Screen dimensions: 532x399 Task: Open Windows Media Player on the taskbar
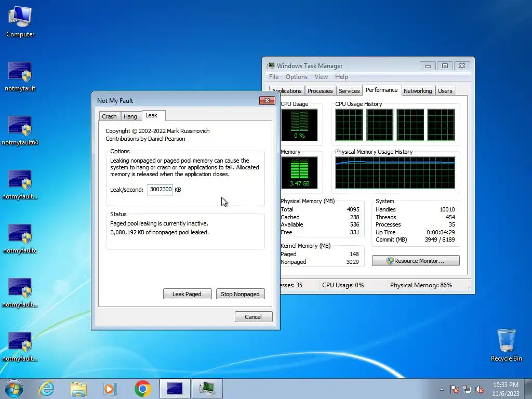110,389
